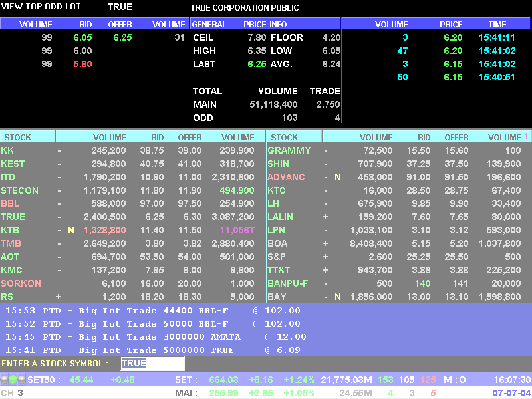Screen dimensions: 532x399
Task: Click the KTB offer volume 11,056T
Action: coord(237,230)
